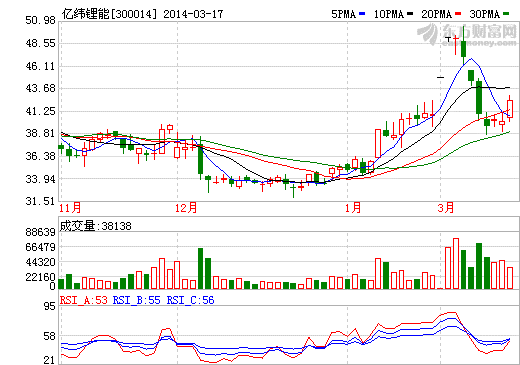
Task: Click the 31.51 price axis label
Action: pyautogui.click(x=41, y=201)
